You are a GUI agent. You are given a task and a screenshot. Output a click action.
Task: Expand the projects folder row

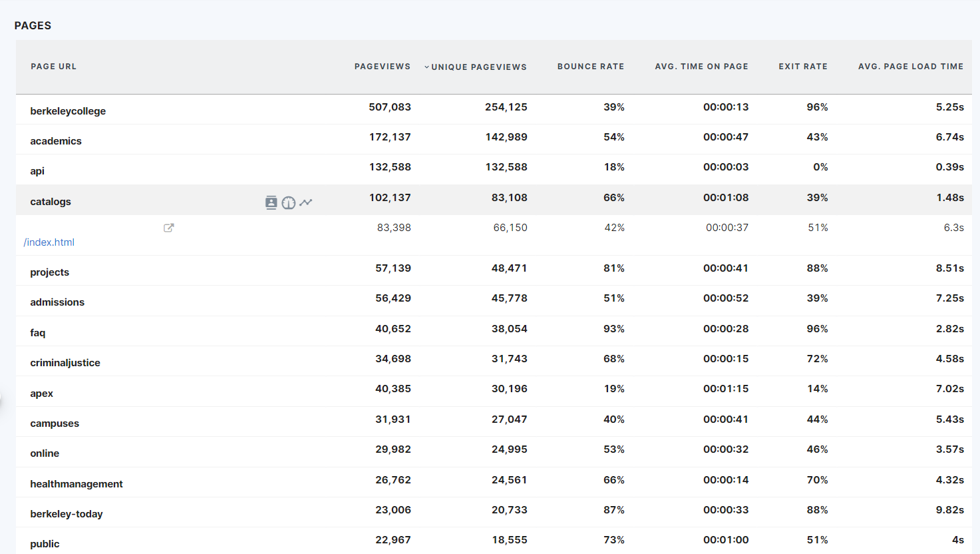pyautogui.click(x=50, y=272)
